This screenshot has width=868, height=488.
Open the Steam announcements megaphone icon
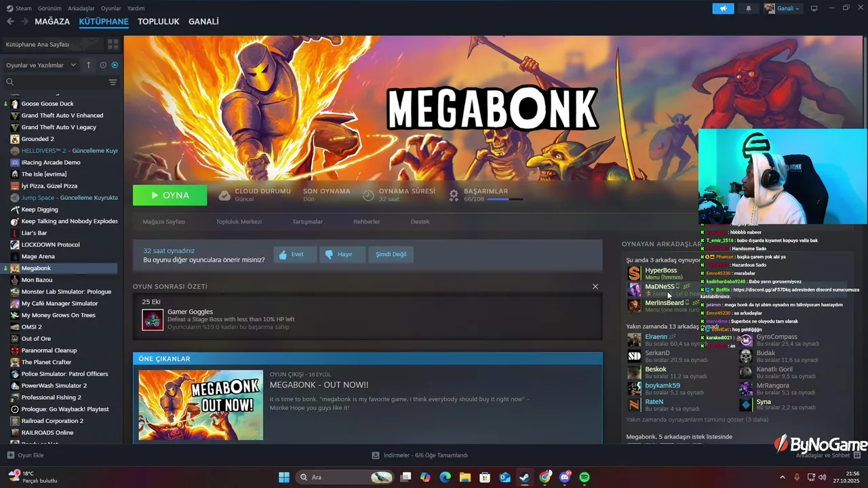click(723, 9)
